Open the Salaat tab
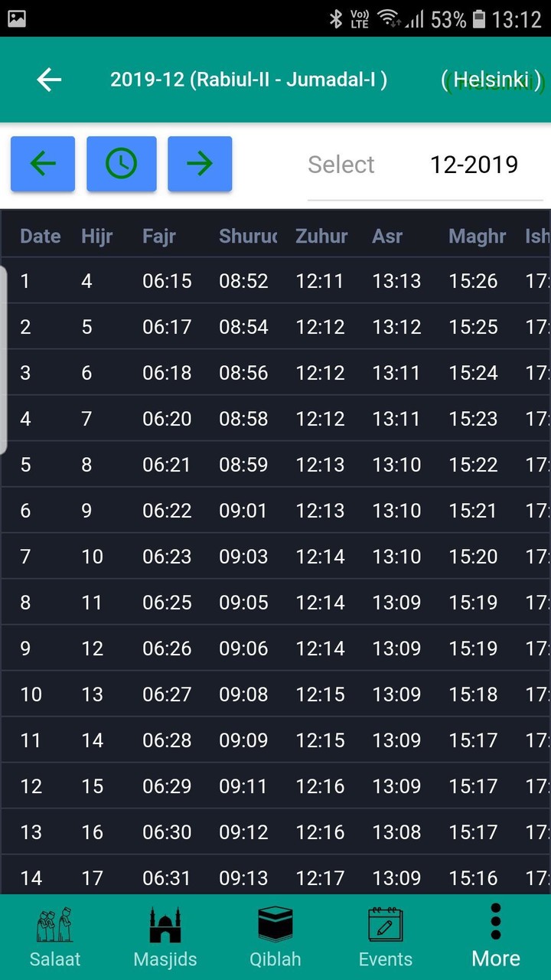 (x=55, y=937)
